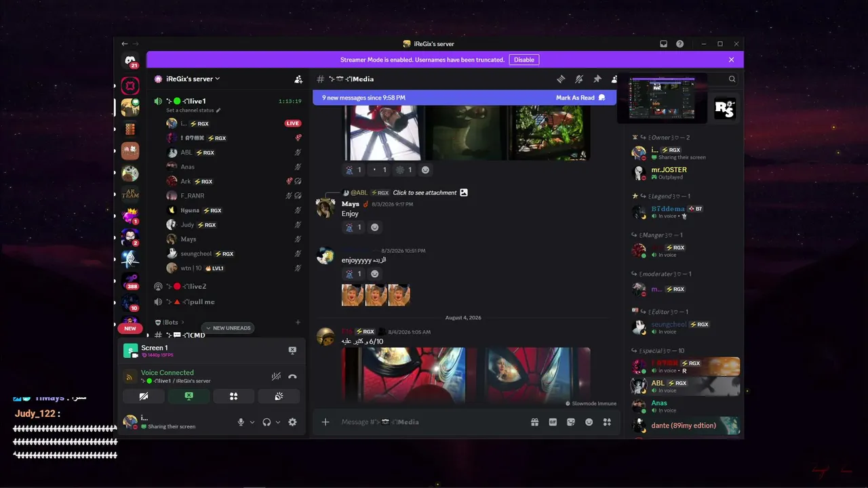Image resolution: width=868 pixels, height=488 pixels.
Task: Add reaction to Mays's Enjoy message
Action: 374,227
